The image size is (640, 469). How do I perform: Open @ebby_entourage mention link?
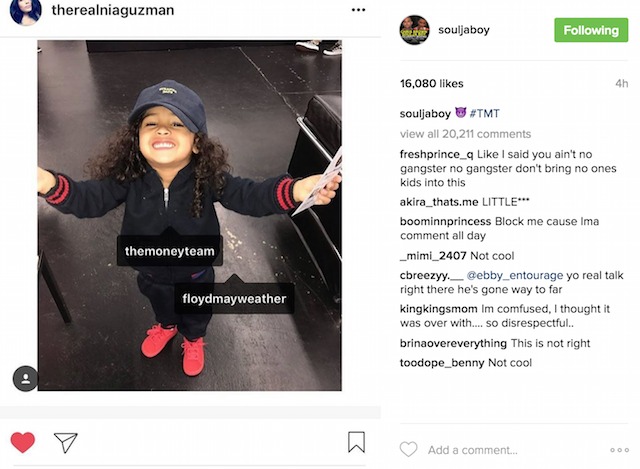pos(514,276)
